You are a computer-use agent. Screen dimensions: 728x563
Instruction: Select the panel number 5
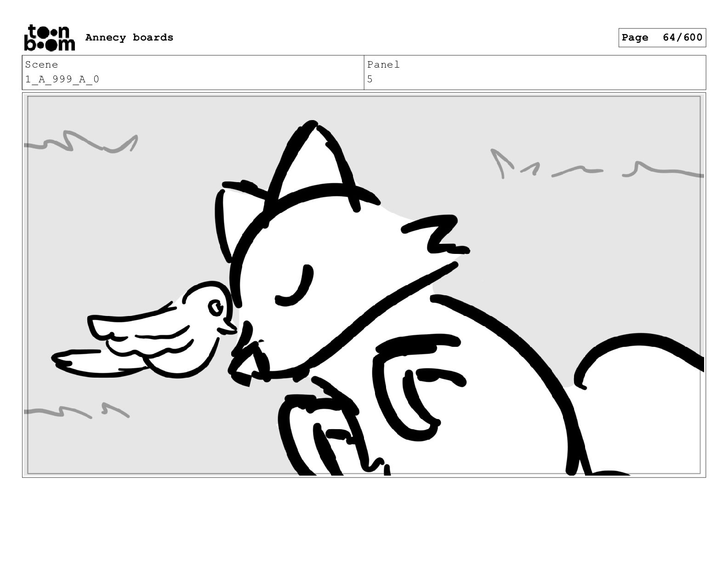370,79
